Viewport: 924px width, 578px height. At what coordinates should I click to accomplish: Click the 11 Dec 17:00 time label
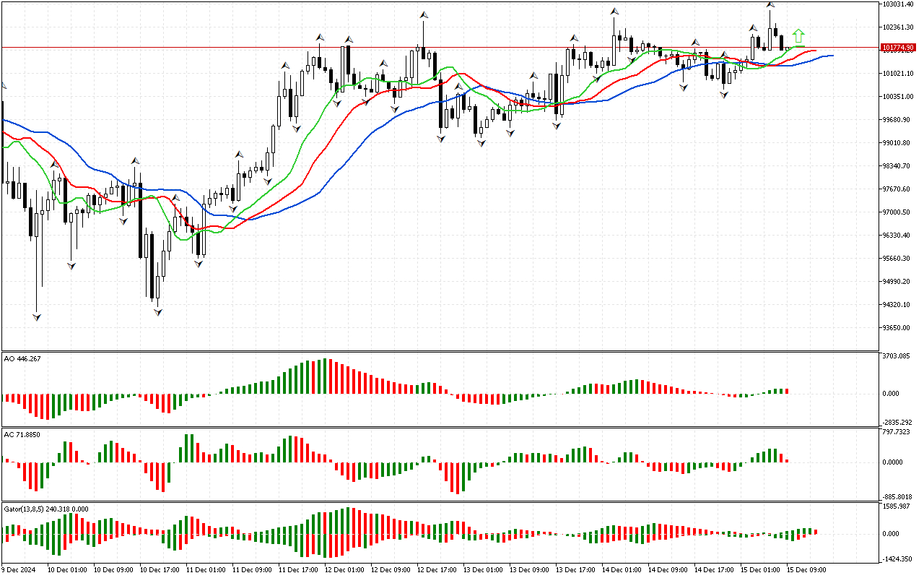coord(297,570)
